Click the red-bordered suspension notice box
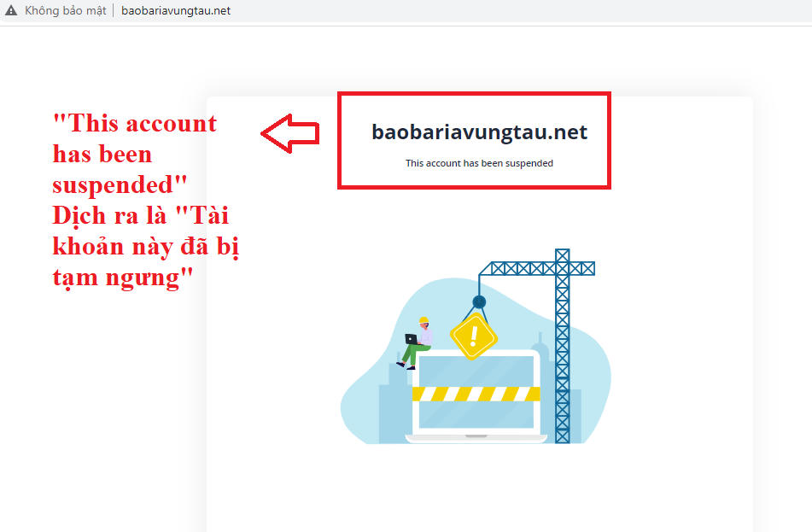 coord(474,140)
